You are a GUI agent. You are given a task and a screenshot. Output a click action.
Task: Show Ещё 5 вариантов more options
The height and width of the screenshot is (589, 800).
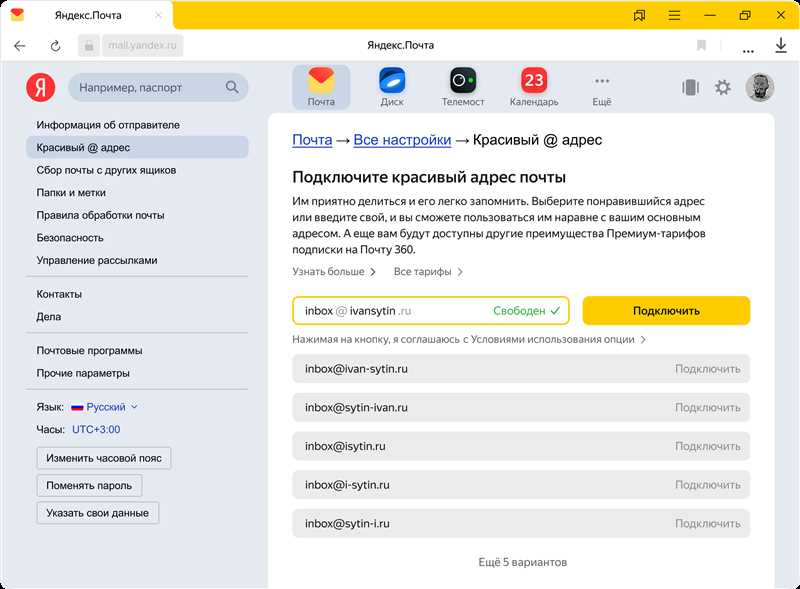click(x=522, y=562)
